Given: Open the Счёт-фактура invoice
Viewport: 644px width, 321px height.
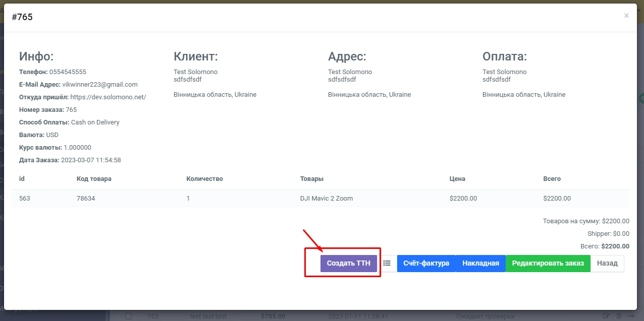Looking at the screenshot, I should coord(426,263).
